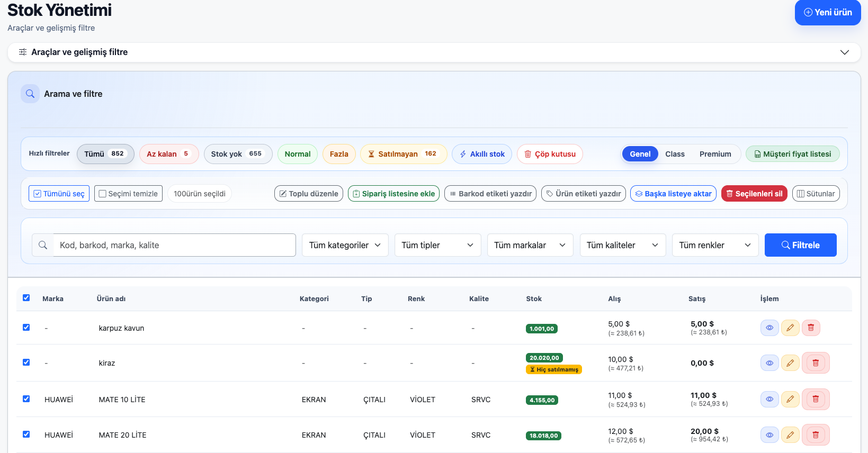The height and width of the screenshot is (453, 868).
Task: Click the 100ürün seçildi indicator
Action: pyautogui.click(x=200, y=194)
